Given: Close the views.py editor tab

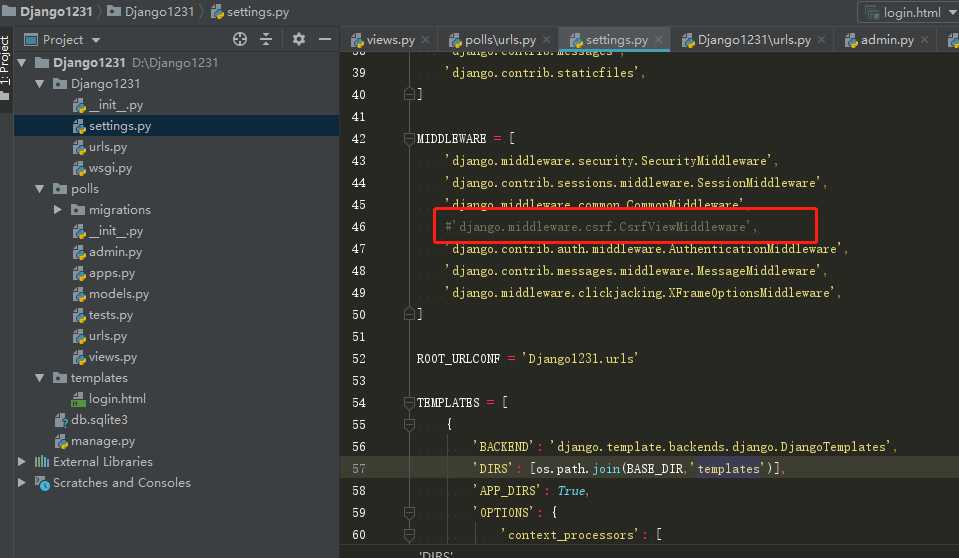Looking at the screenshot, I should (x=426, y=41).
